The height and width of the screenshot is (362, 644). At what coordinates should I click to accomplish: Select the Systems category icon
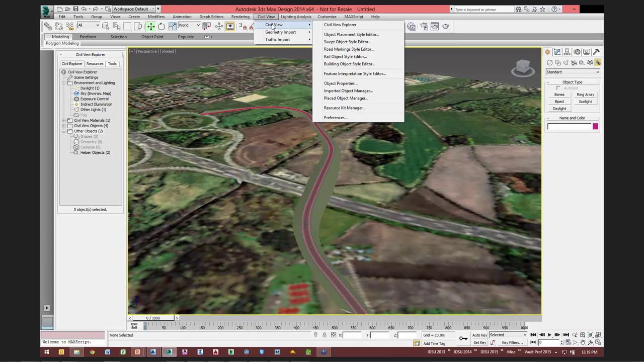(x=598, y=63)
